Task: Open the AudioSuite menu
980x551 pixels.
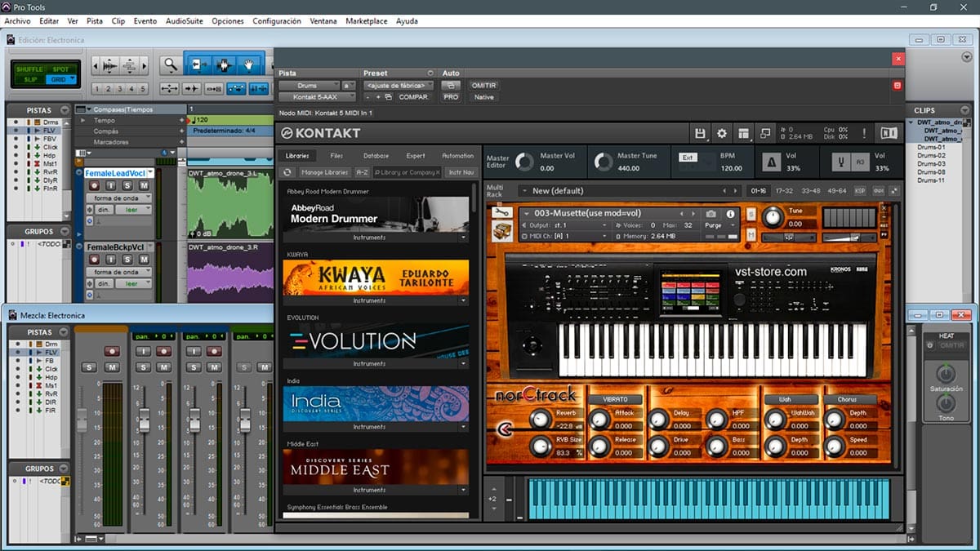Action: click(185, 21)
